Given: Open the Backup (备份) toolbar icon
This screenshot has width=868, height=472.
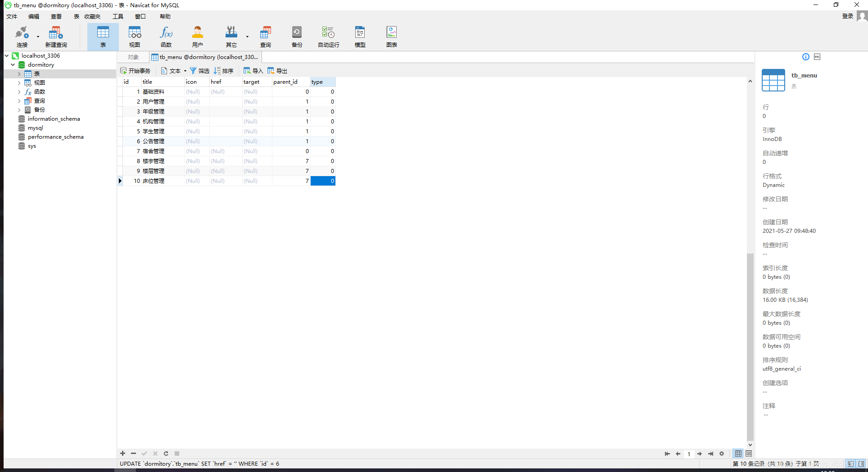Looking at the screenshot, I should click(x=297, y=37).
